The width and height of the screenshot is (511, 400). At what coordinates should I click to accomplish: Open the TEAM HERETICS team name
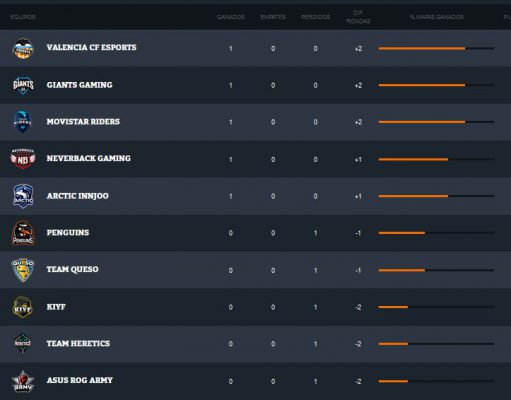coord(78,343)
